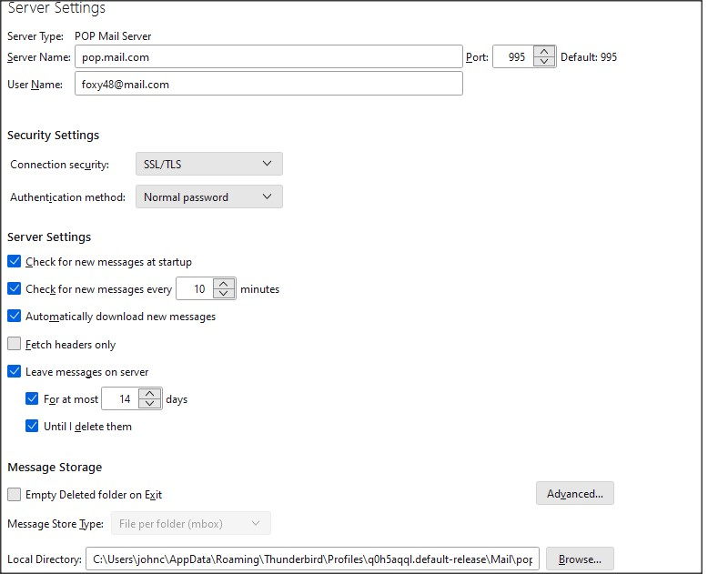728x574 pixels.
Task: Disable Automatically download new messages
Action: 15,316
